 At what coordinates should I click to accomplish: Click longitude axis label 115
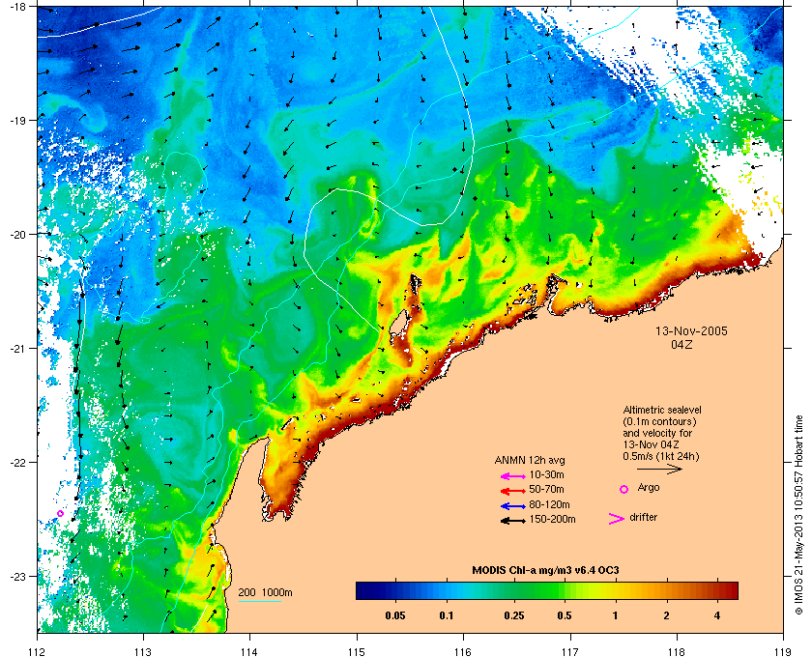tap(357, 651)
